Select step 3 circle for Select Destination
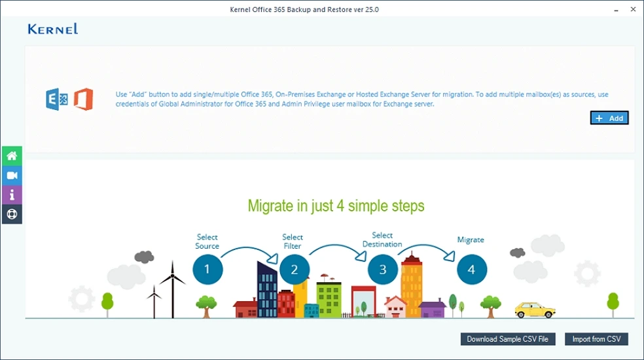 tap(382, 269)
